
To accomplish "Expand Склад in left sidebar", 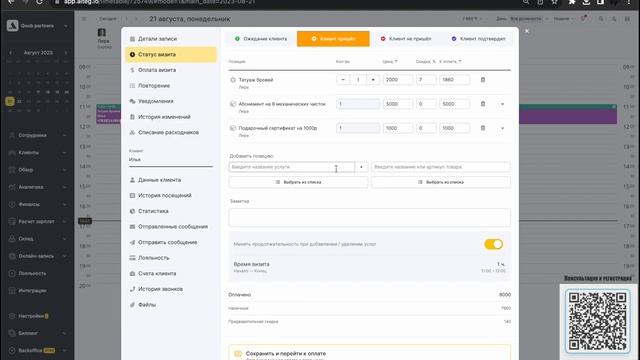I will coord(38,239).
